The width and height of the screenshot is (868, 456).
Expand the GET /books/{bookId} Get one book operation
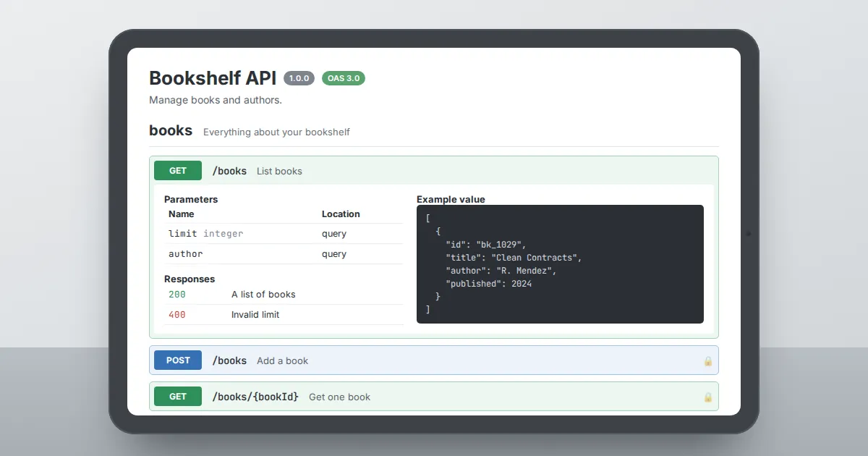coord(434,397)
